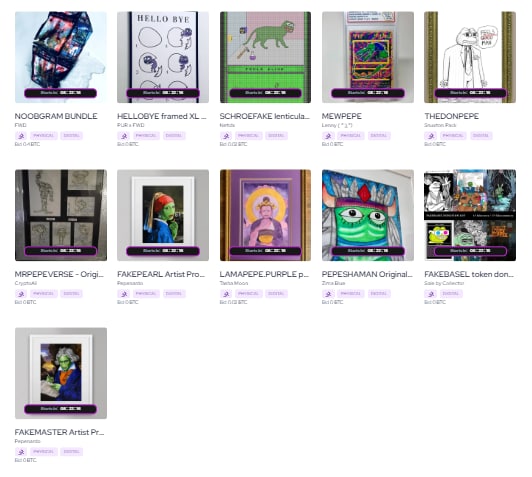Click the auction icon under PEPESHAMAN Original

coord(328,294)
